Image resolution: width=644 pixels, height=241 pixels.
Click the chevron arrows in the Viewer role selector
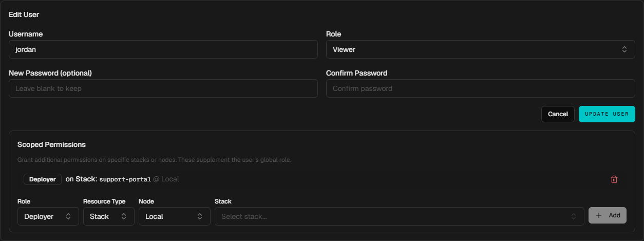[624, 49]
